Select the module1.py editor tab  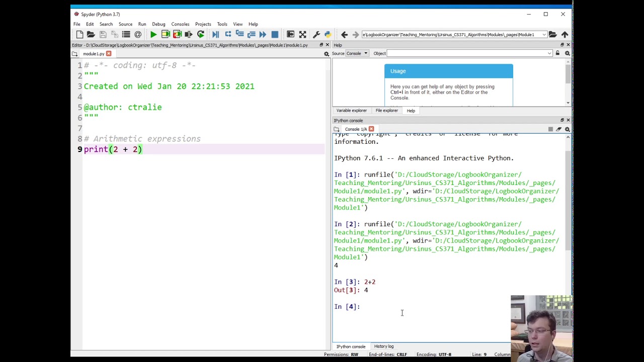94,54
